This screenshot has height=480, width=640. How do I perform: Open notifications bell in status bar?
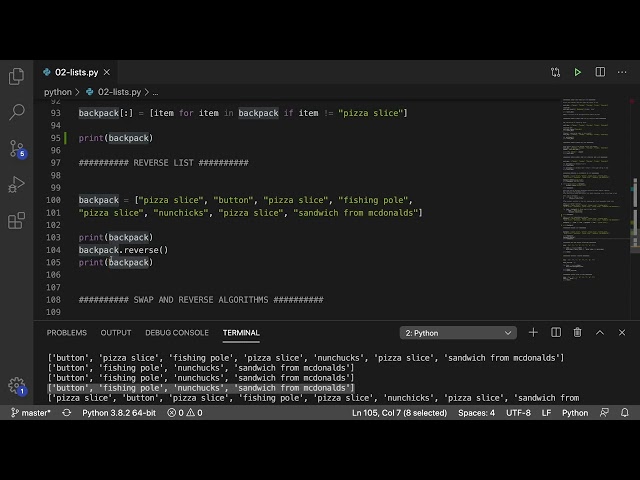(625, 413)
